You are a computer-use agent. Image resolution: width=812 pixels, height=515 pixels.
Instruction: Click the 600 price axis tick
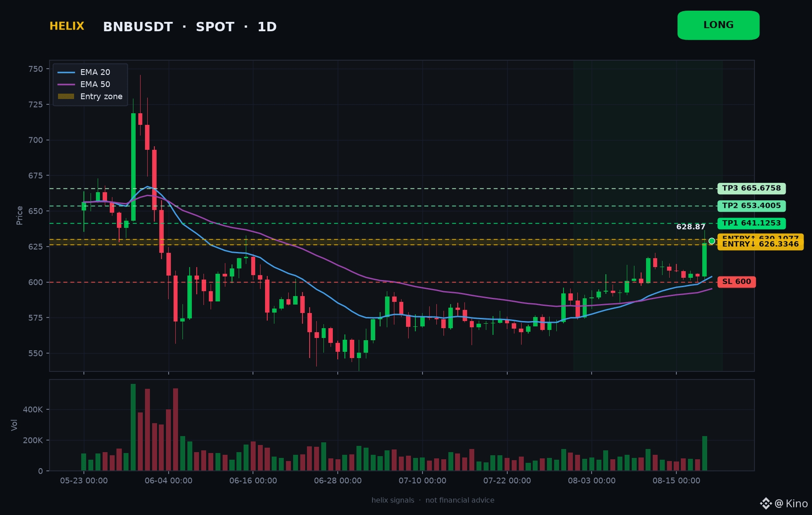(36, 282)
